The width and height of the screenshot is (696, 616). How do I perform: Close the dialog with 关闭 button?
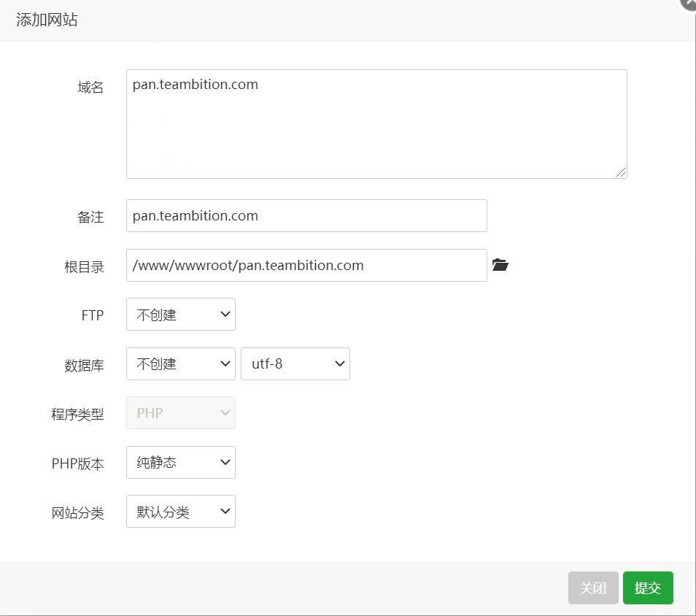pyautogui.click(x=592, y=588)
